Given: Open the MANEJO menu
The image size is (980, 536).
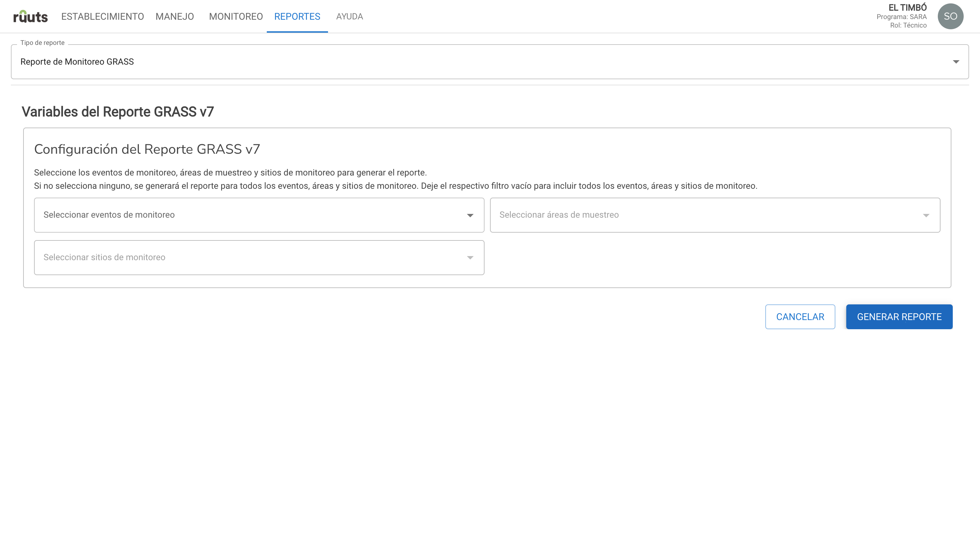Looking at the screenshot, I should click(175, 16).
